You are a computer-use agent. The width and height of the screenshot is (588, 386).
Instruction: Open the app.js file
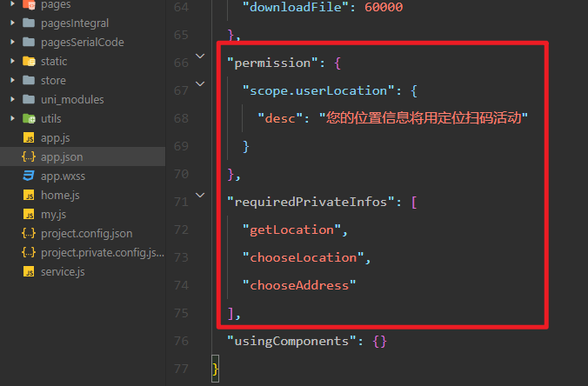[x=56, y=138]
